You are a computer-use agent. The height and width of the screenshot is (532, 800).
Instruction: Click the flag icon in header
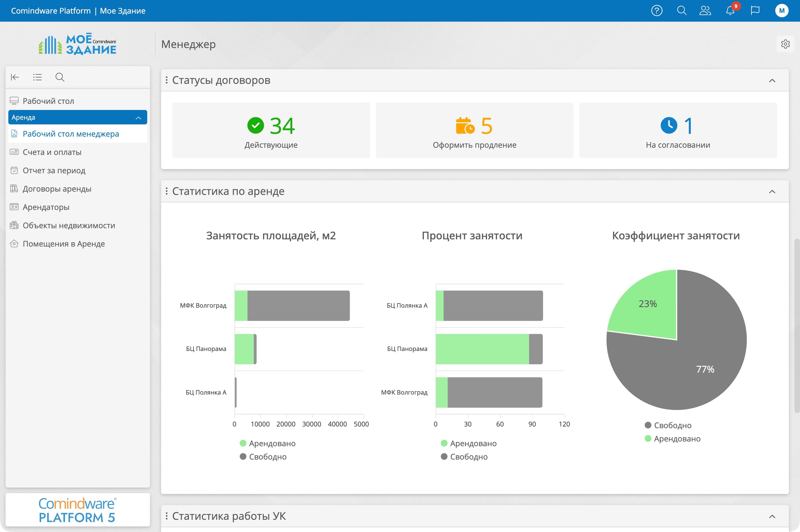pyautogui.click(x=755, y=11)
